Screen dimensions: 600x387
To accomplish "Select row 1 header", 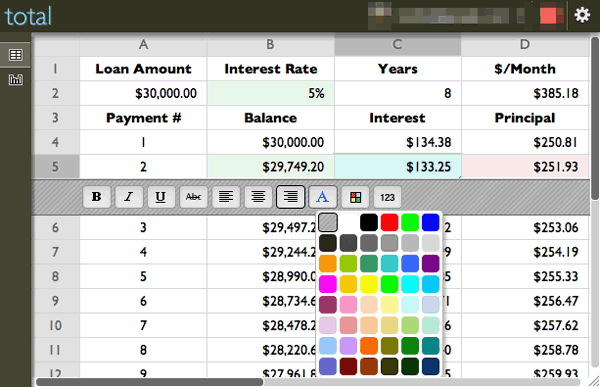I will pyautogui.click(x=56, y=69).
